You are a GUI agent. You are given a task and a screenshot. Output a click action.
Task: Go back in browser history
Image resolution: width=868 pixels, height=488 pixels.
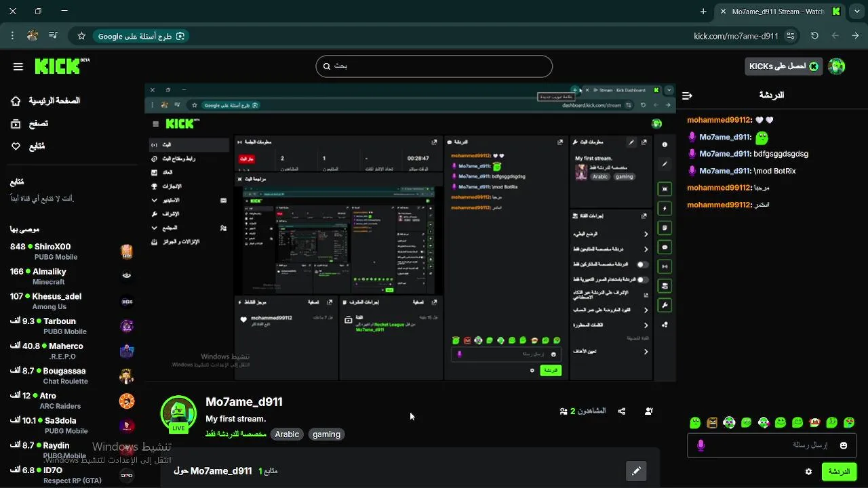click(x=856, y=36)
